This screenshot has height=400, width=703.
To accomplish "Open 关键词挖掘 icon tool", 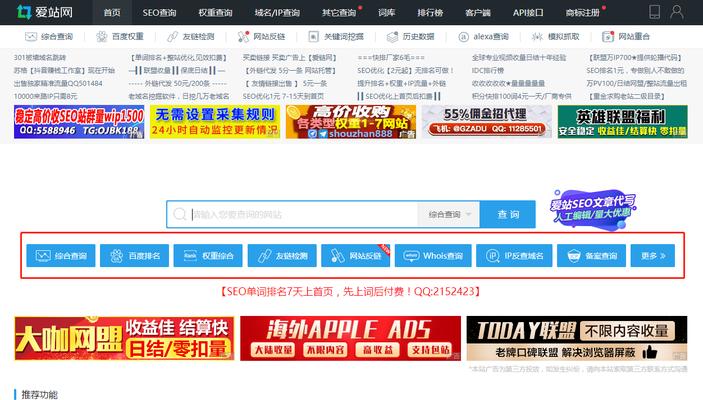I will click(336, 37).
